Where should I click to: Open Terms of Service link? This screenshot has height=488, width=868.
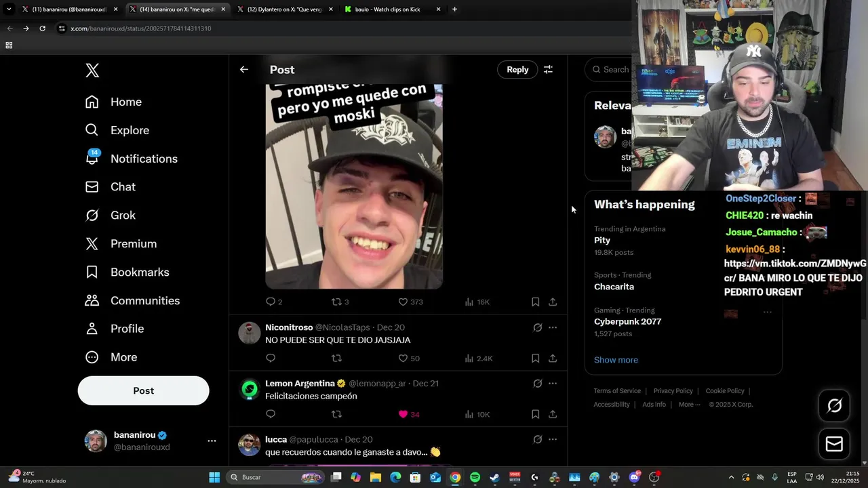pos(617,391)
